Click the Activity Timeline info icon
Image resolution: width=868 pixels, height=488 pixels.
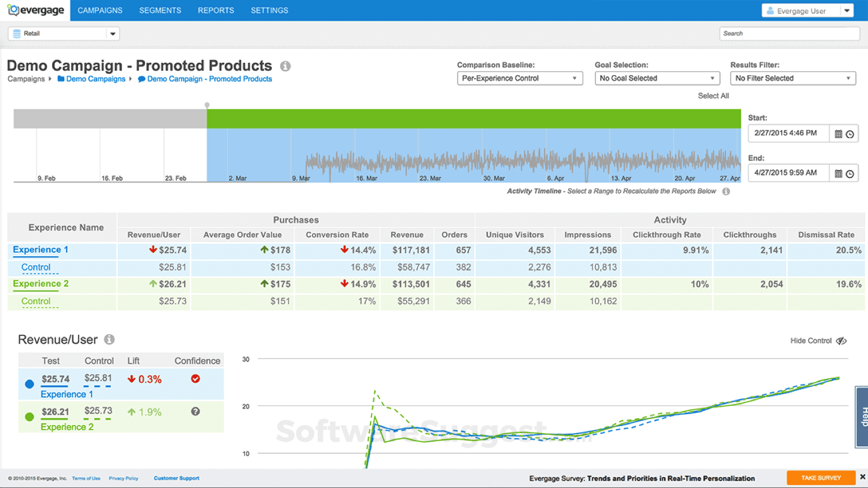tap(726, 191)
